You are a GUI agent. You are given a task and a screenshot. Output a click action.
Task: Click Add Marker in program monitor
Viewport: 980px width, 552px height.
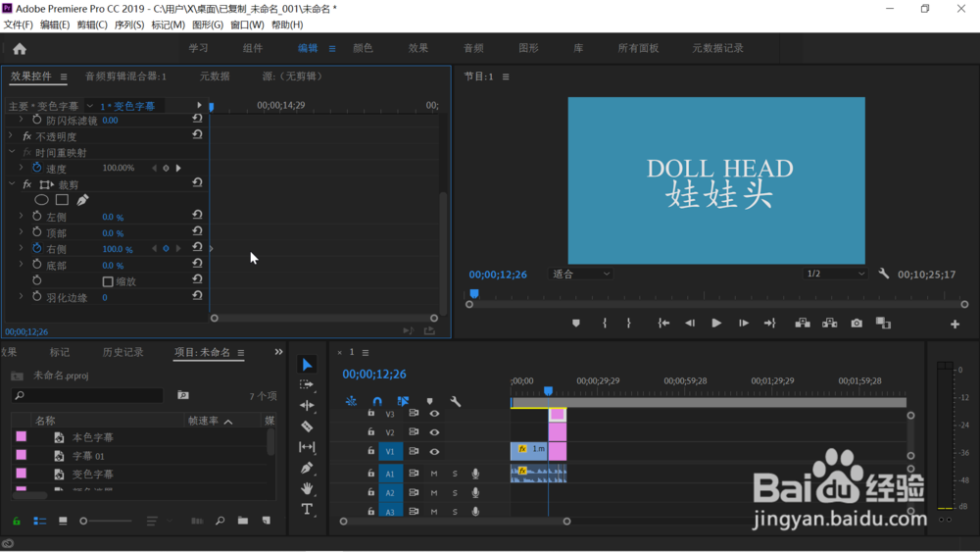click(x=575, y=324)
